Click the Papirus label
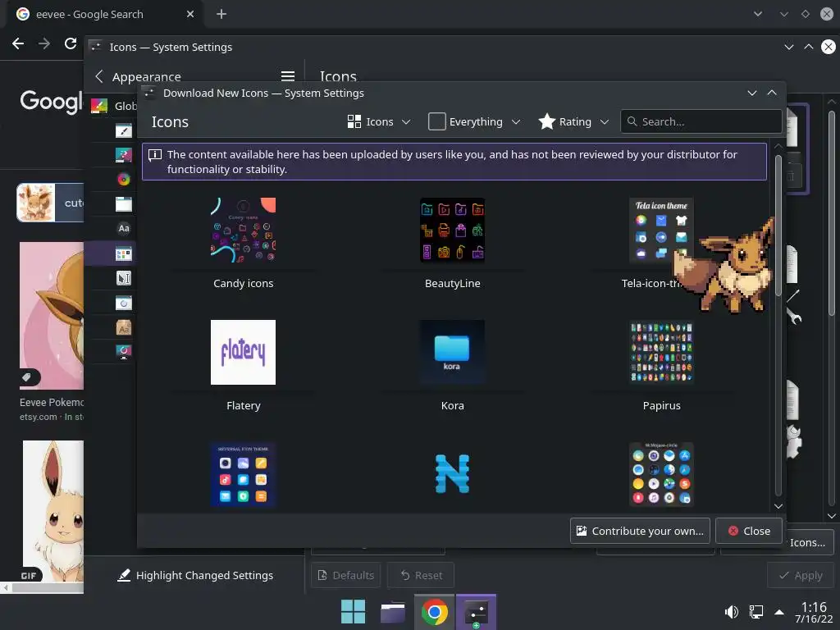The height and width of the screenshot is (630, 840). tap(662, 405)
